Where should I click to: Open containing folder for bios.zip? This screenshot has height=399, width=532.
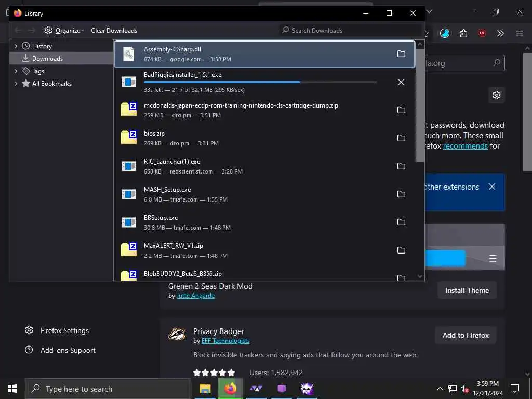pos(401,138)
